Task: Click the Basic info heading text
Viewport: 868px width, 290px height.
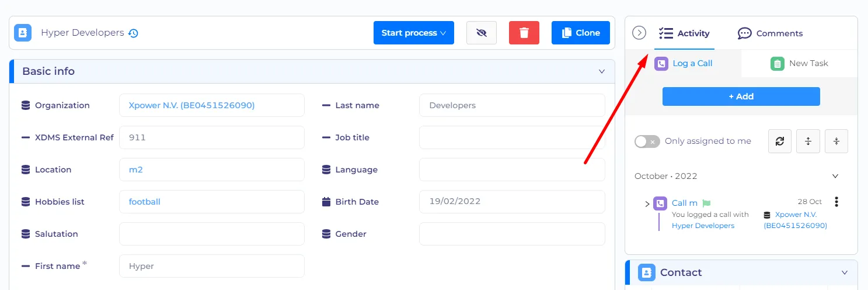Action: (48, 71)
